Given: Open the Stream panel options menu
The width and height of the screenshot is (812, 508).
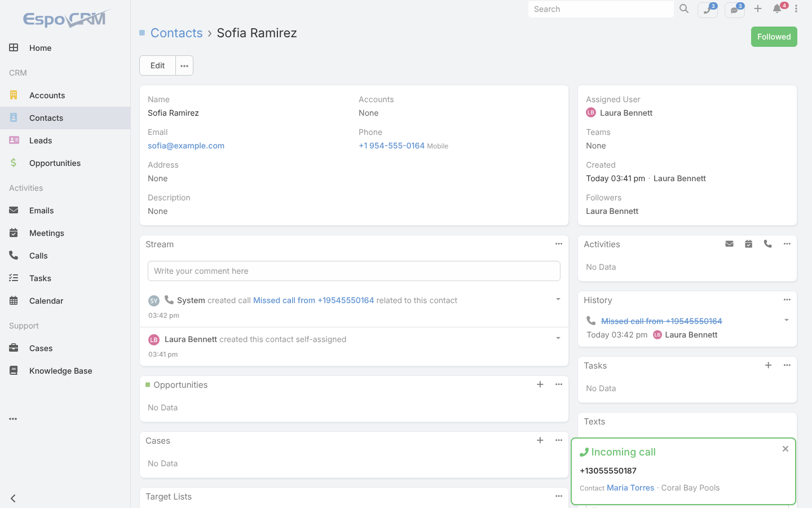Looking at the screenshot, I should tap(559, 244).
